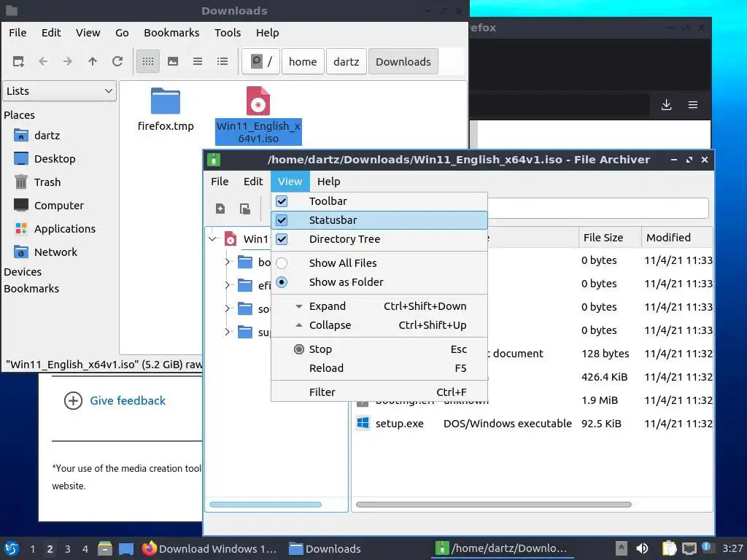Select setup.exe in the archive list
Viewport: 747px width, 560px height.
399,424
